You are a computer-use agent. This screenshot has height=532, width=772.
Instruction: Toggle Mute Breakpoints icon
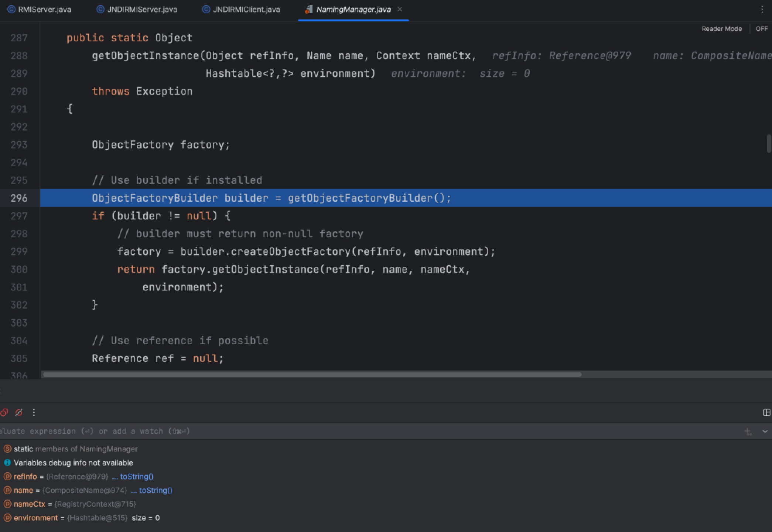point(19,412)
